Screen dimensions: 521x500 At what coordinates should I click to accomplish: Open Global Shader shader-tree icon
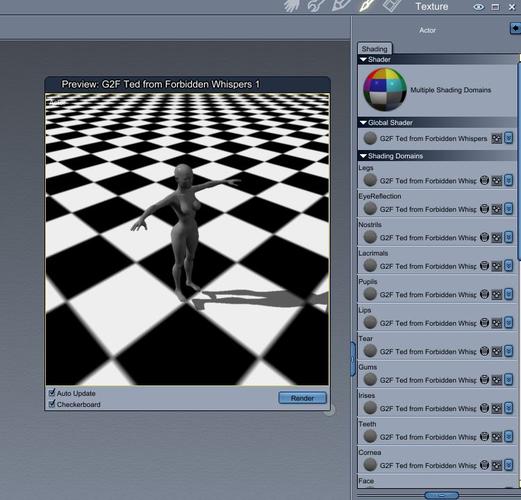pos(497,138)
